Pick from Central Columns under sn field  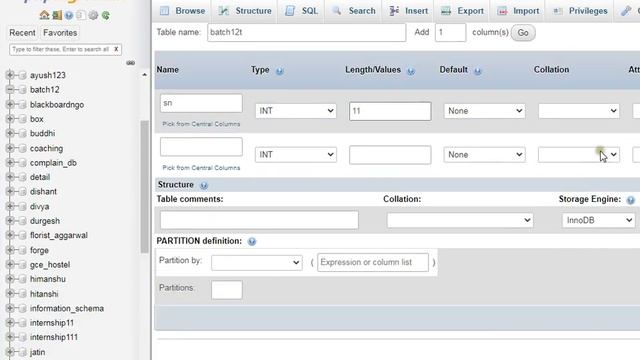click(x=201, y=124)
